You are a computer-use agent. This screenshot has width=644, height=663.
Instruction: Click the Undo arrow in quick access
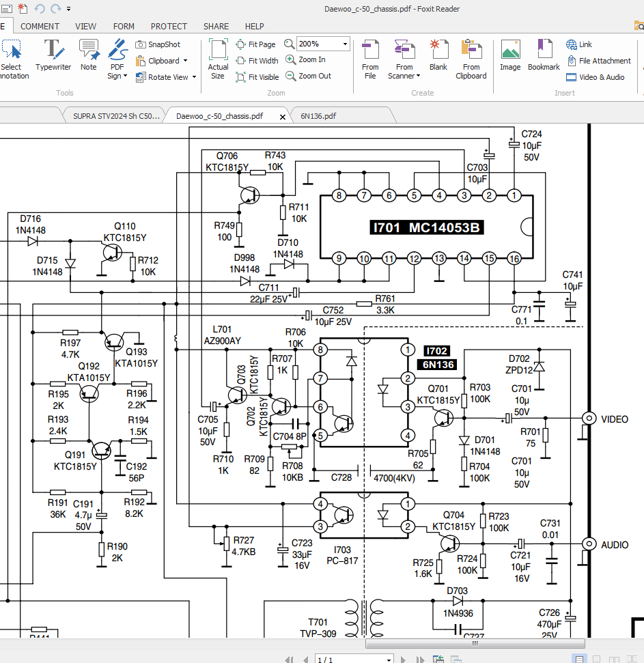click(x=40, y=8)
